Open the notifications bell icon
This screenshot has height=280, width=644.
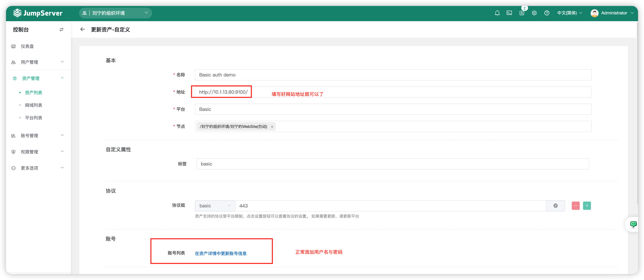(497, 13)
